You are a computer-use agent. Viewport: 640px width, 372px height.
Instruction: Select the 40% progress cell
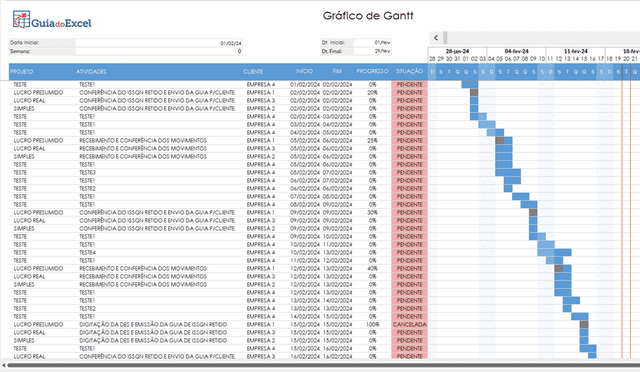pos(372,269)
